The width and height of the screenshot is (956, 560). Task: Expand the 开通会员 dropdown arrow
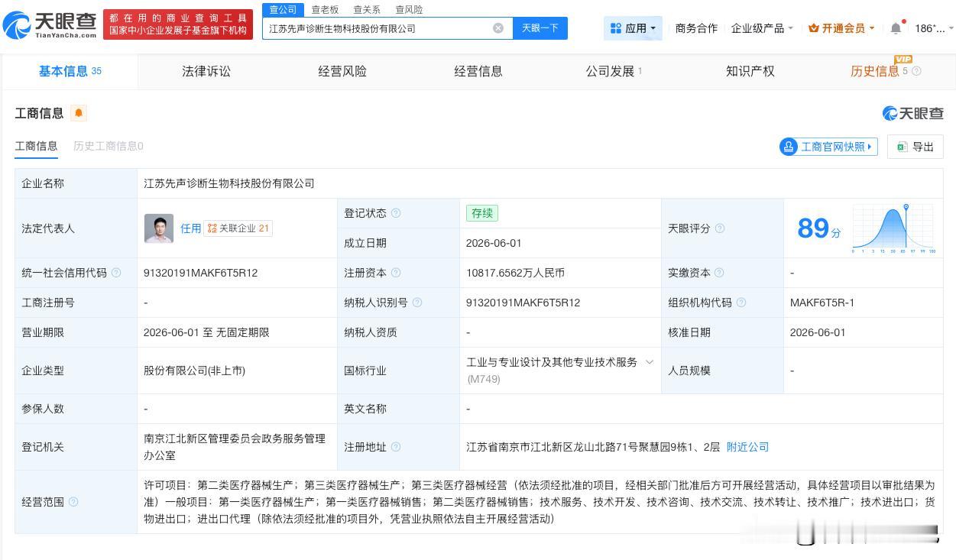click(x=872, y=28)
